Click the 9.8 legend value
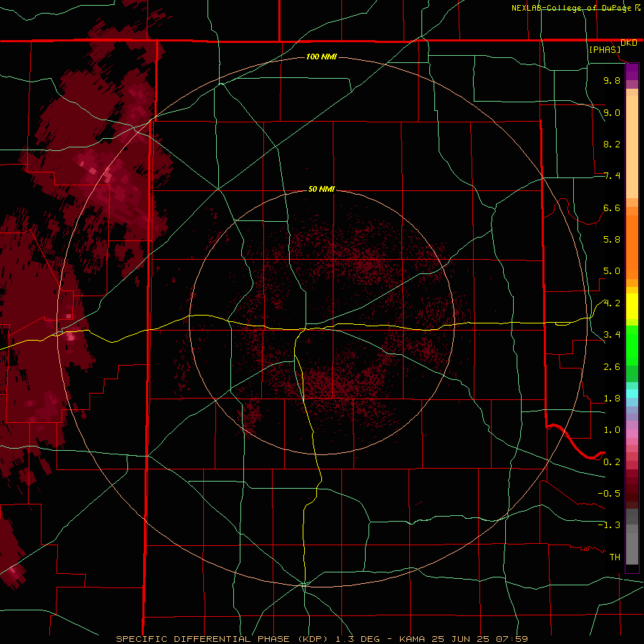Viewport: 644px width, 644px height. tap(612, 80)
